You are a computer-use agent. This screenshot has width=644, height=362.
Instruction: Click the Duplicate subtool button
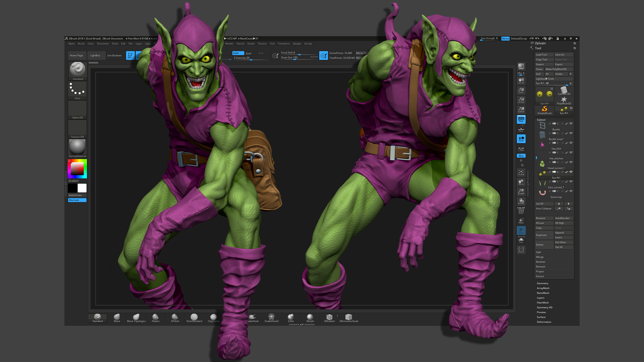click(x=544, y=235)
